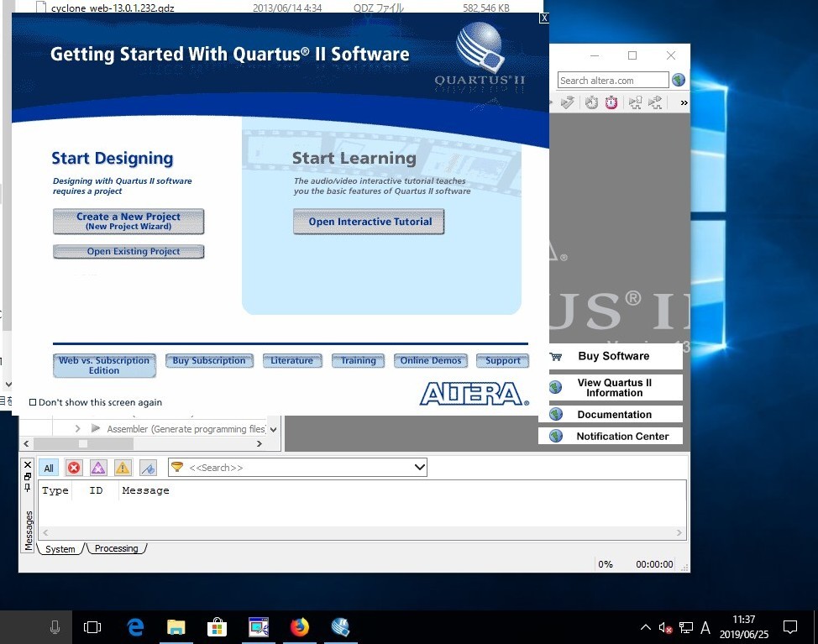
Task: Click the Tasks pane vertical scroll down arrow
Action: tap(273, 430)
